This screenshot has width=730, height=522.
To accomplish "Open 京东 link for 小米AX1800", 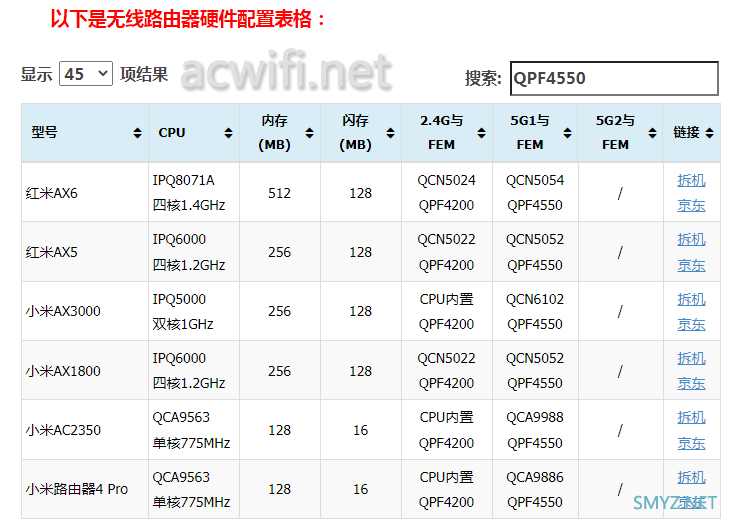I will pyautogui.click(x=691, y=383).
